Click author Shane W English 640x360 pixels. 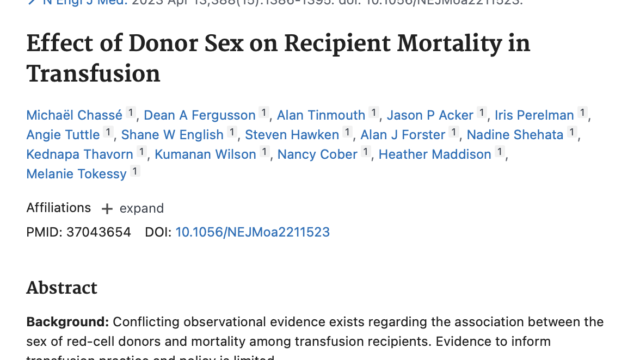[172, 135]
